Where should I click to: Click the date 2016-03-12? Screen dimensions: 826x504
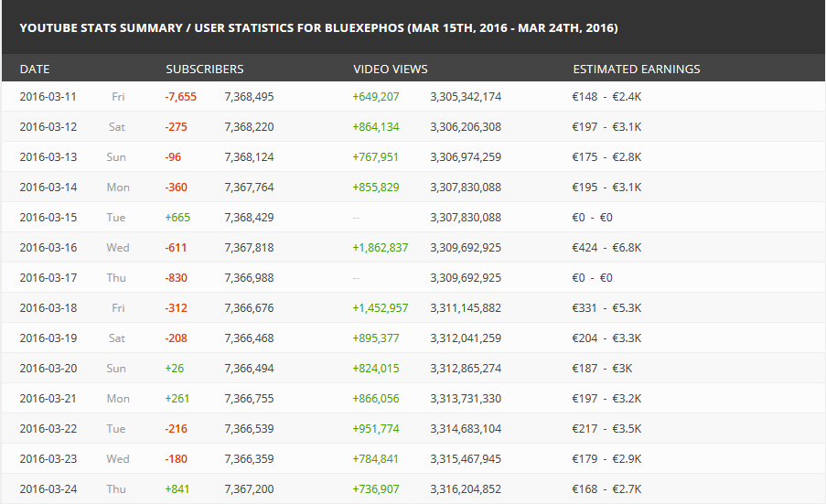tap(48, 127)
